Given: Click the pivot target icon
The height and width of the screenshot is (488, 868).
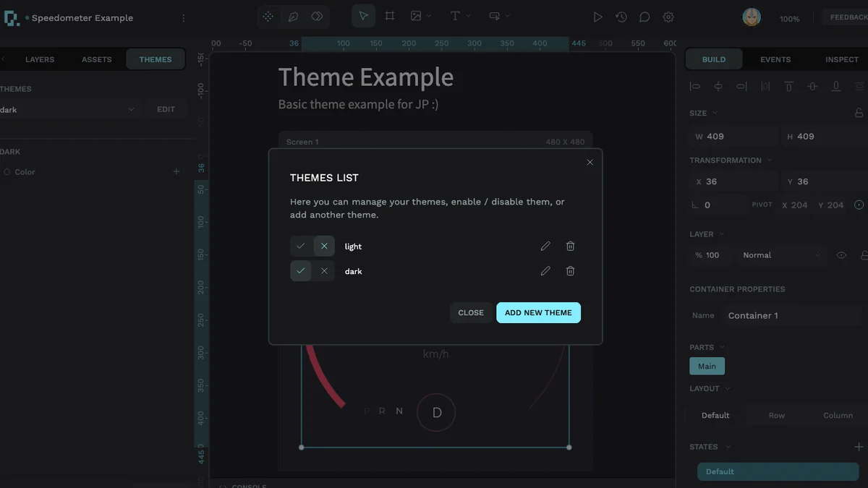Looking at the screenshot, I should coord(859,205).
